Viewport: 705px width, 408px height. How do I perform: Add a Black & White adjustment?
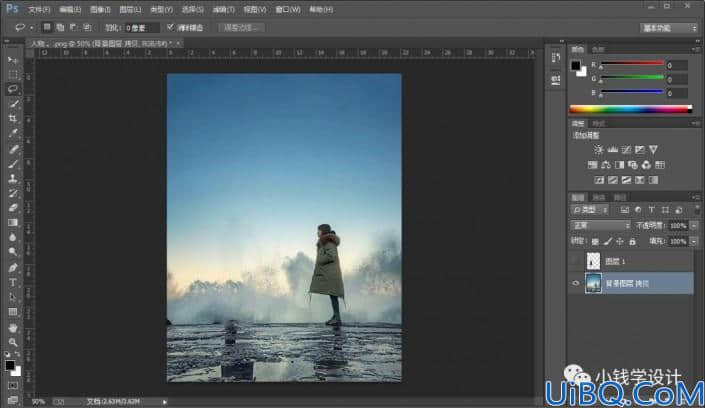620,165
